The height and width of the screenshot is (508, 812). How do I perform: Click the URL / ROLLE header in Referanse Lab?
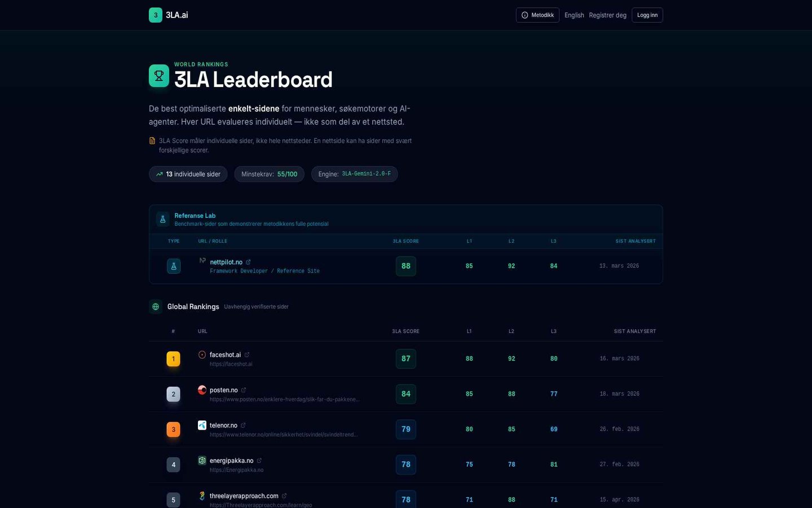click(x=213, y=241)
